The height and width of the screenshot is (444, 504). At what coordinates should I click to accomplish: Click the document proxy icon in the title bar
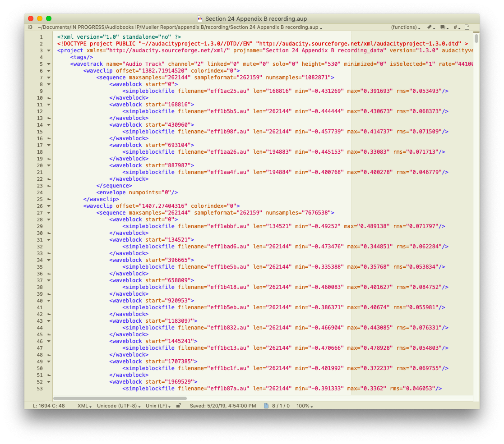click(199, 18)
